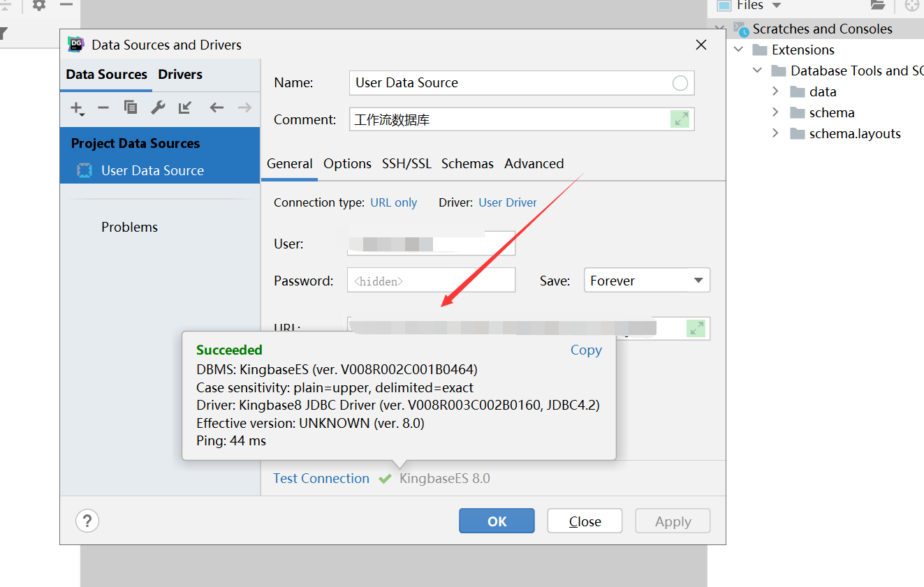Click the Close button at the bottom

coord(585,521)
